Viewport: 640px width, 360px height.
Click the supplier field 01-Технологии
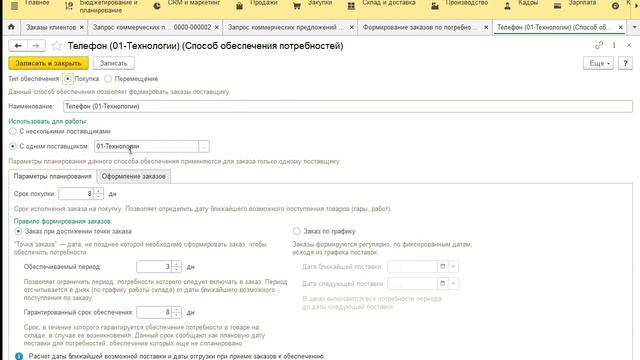coord(147,146)
